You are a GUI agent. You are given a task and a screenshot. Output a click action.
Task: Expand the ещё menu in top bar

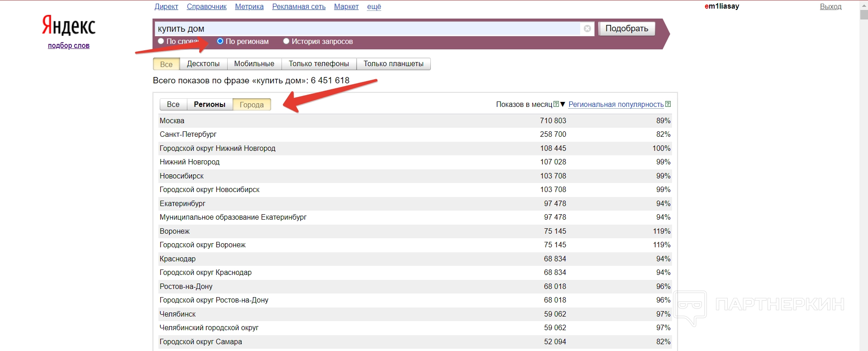point(374,6)
